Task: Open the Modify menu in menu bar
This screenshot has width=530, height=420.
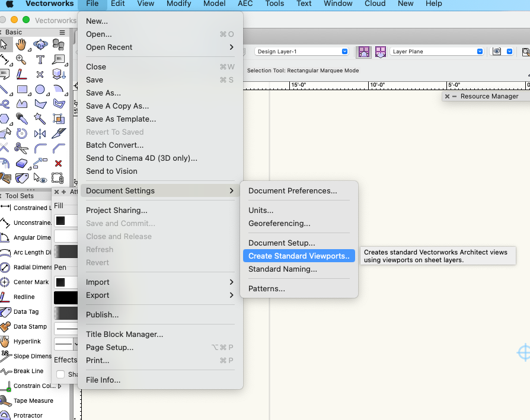Action: (178, 4)
